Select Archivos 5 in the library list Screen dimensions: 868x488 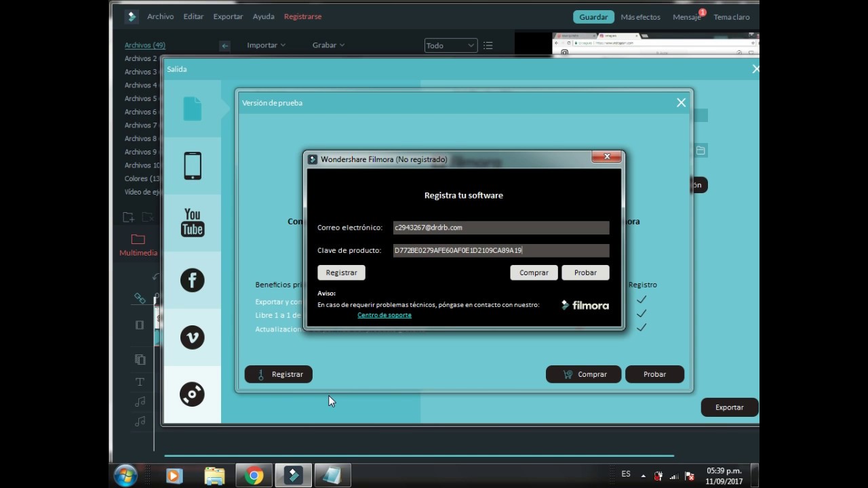141,99
